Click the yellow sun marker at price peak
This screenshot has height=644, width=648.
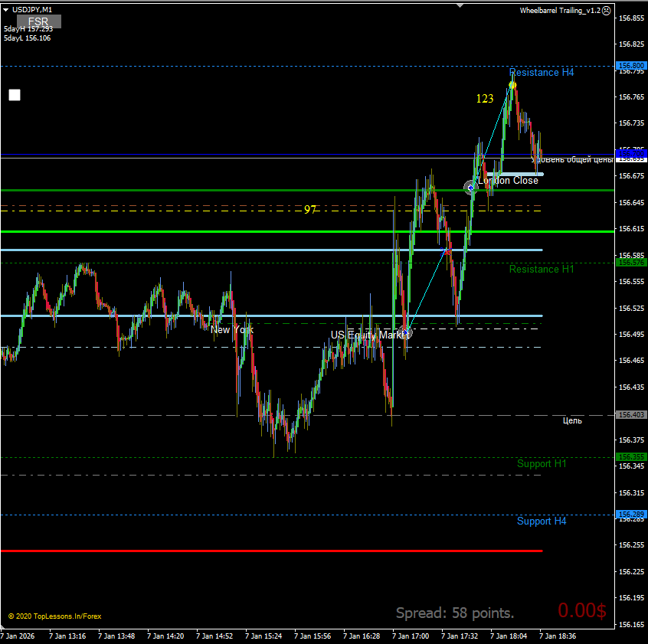pos(512,85)
